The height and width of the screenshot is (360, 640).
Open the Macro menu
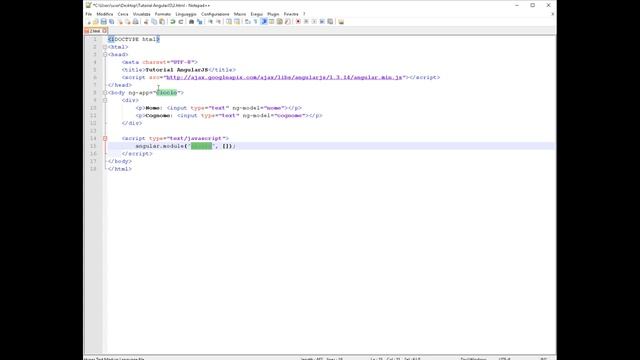coord(240,14)
